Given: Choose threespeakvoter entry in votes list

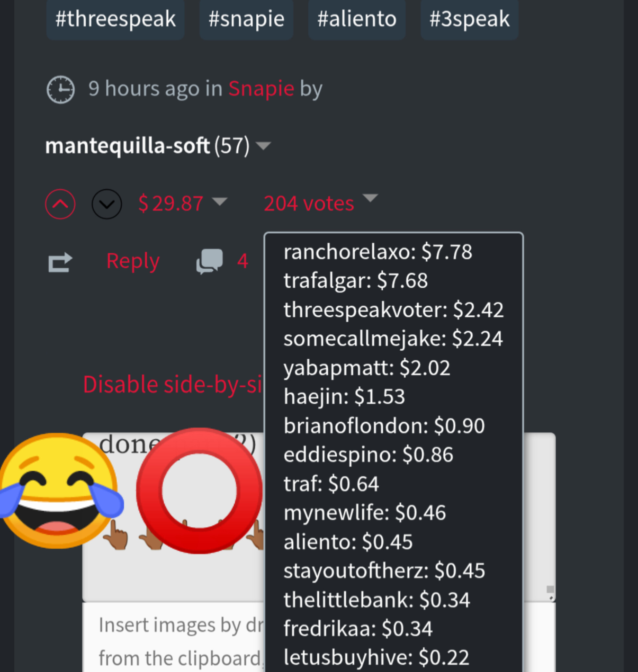Looking at the screenshot, I should (x=393, y=310).
